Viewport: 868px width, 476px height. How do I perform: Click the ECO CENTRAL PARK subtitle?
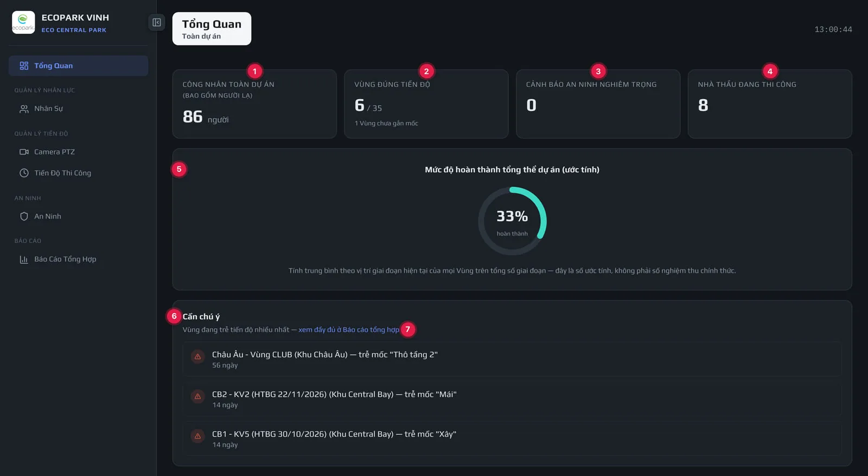[74, 30]
